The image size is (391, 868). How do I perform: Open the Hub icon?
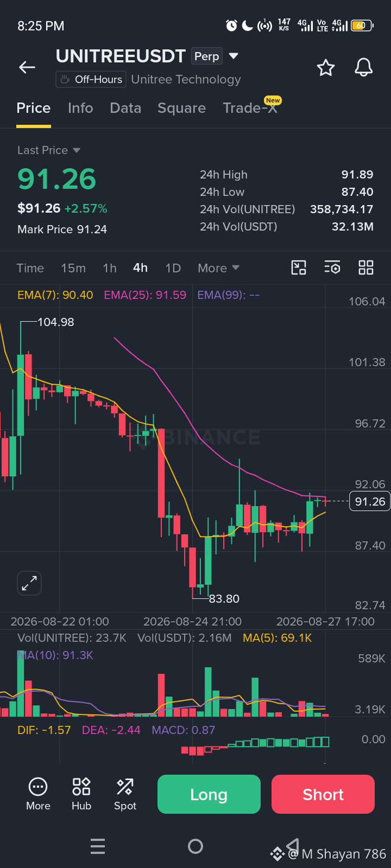pyautogui.click(x=81, y=794)
